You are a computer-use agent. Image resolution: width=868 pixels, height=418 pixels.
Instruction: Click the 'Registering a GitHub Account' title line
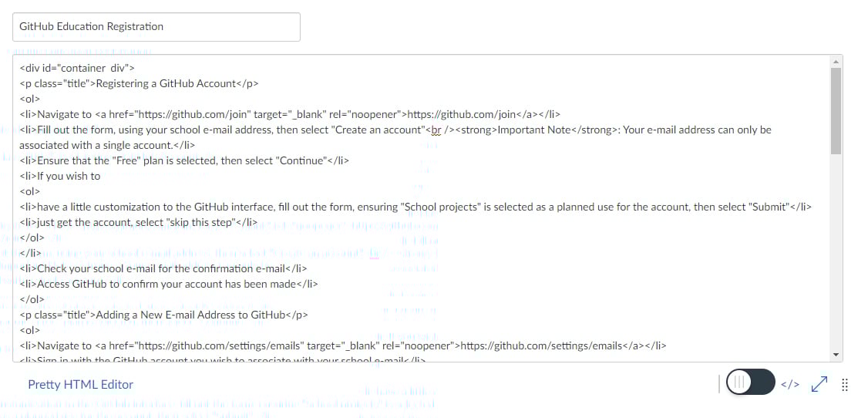(139, 83)
